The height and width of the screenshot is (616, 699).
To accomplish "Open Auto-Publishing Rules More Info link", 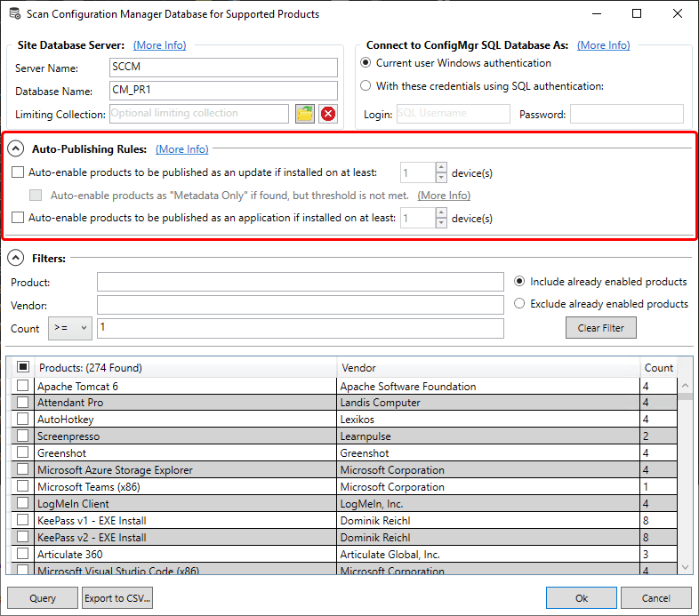I will pos(182,148).
